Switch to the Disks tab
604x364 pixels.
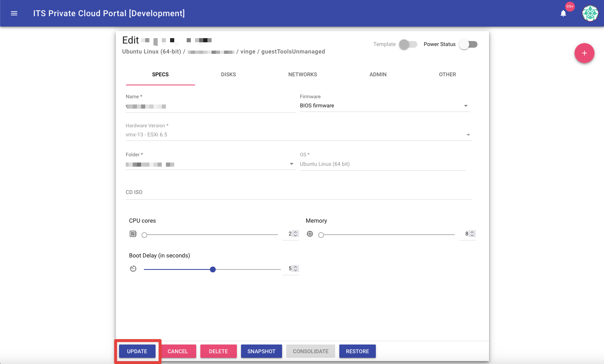[x=228, y=75]
